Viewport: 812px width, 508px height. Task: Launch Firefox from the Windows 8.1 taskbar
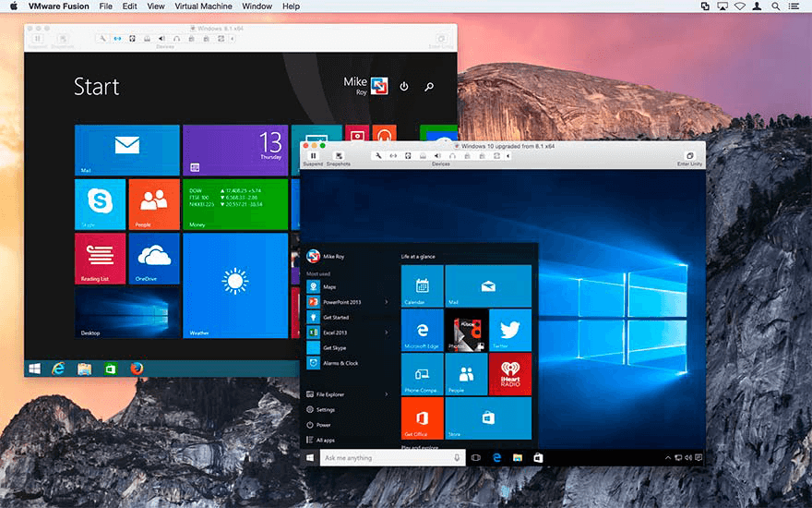(x=137, y=368)
